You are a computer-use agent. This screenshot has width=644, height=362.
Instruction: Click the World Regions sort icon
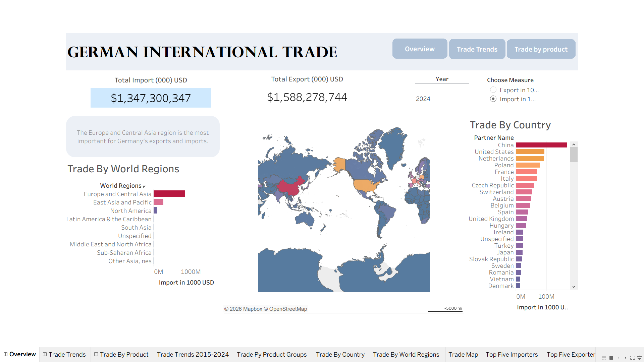145,186
